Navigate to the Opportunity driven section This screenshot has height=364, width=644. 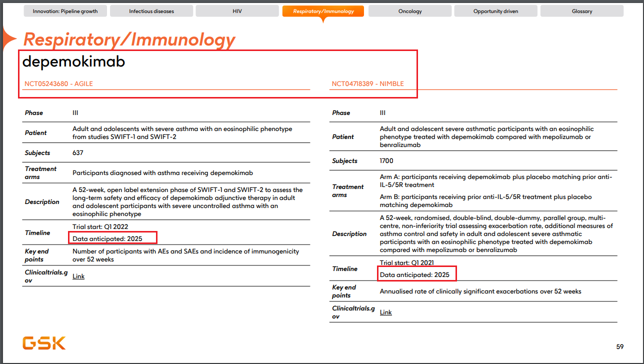[495, 10]
